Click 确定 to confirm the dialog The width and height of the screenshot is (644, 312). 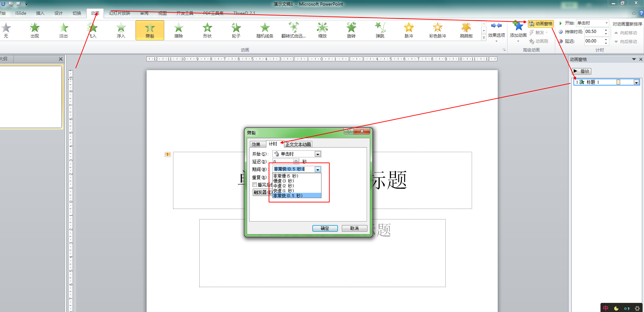click(325, 228)
